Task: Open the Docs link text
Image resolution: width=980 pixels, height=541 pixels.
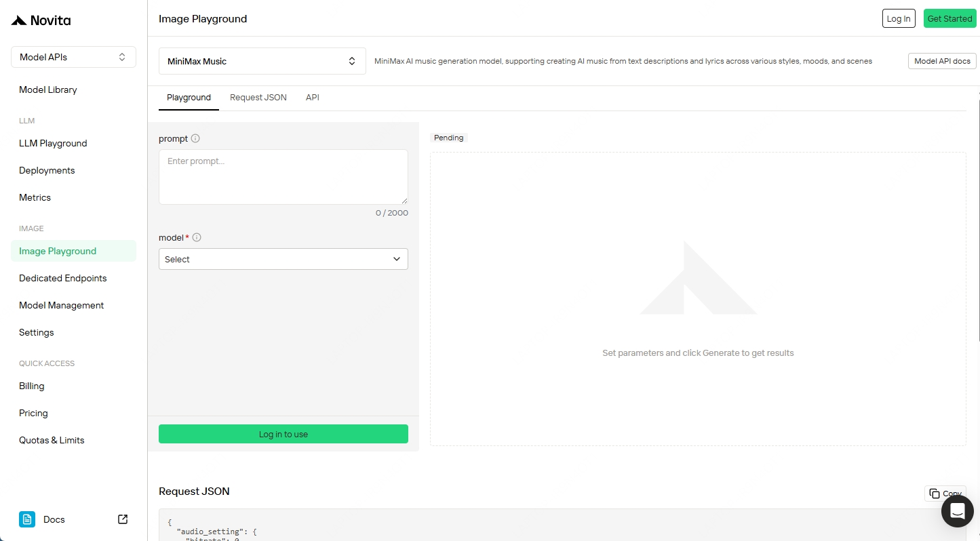Action: [x=54, y=519]
